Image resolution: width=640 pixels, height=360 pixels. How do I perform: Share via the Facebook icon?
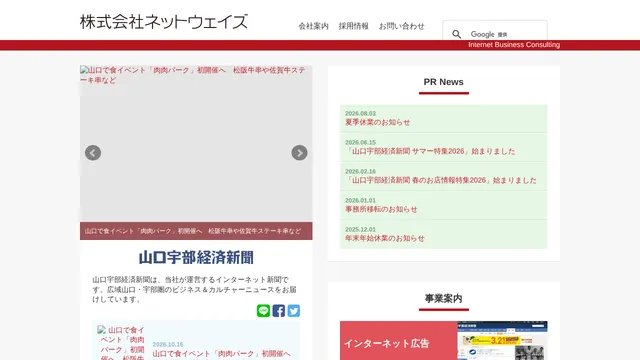click(278, 311)
